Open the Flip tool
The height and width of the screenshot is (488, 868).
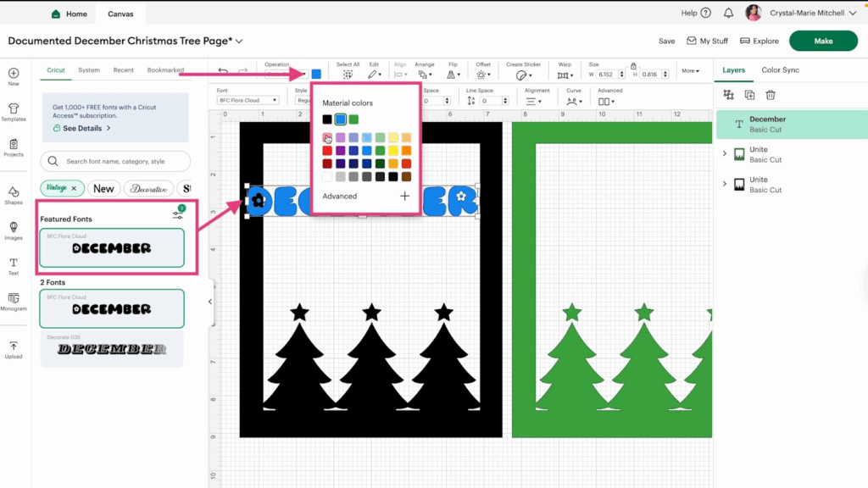[453, 75]
